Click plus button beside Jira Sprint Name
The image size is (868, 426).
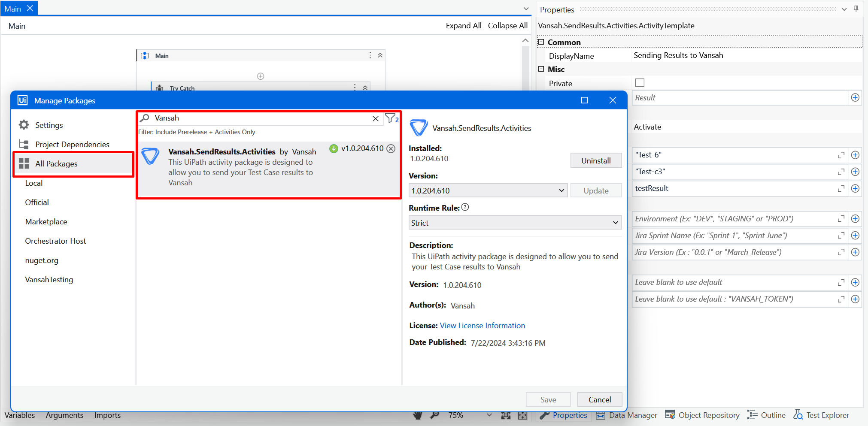tap(855, 236)
